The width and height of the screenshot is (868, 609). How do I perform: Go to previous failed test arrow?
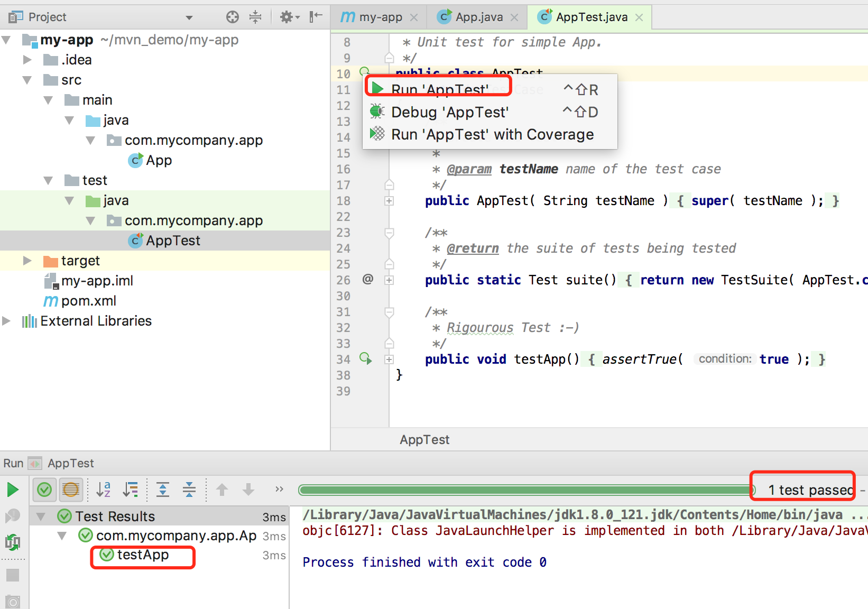click(x=222, y=490)
